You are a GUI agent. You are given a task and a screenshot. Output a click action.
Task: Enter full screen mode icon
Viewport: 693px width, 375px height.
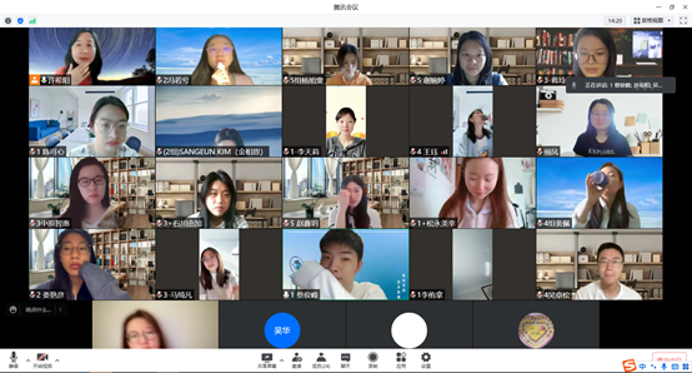coord(683,21)
